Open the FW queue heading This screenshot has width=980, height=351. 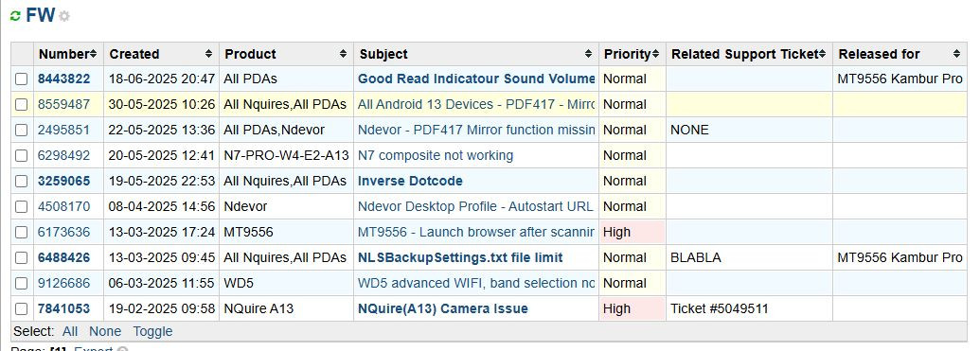tap(41, 16)
